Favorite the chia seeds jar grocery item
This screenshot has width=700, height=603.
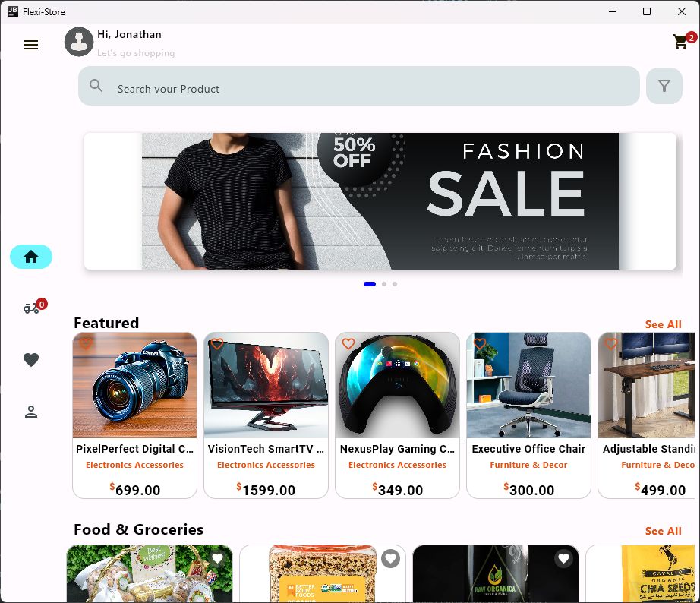coord(390,559)
